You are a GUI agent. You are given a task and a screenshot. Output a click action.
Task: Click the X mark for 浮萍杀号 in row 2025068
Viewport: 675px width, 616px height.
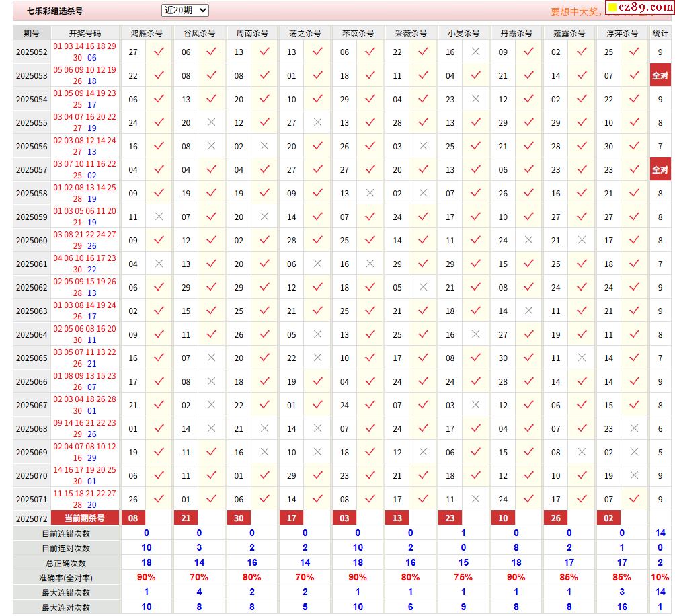click(x=635, y=429)
